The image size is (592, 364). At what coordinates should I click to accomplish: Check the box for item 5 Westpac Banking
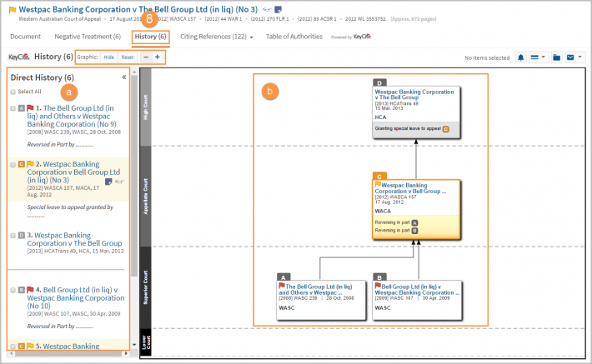click(13, 347)
